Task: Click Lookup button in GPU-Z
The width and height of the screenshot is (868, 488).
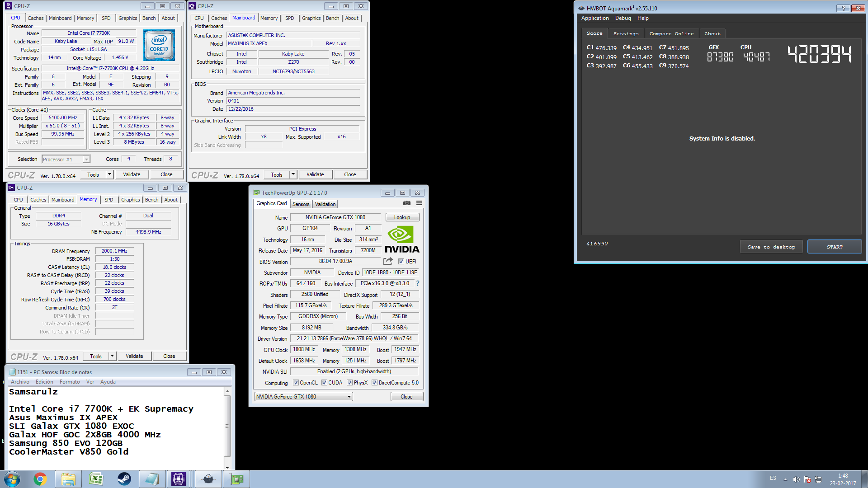Action: 402,217
